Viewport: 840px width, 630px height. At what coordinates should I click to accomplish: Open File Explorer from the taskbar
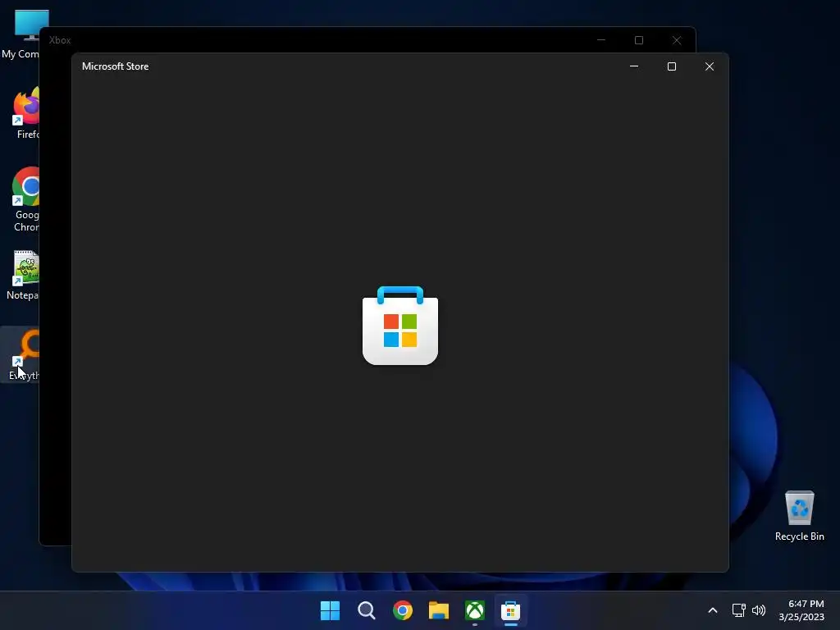click(x=439, y=610)
